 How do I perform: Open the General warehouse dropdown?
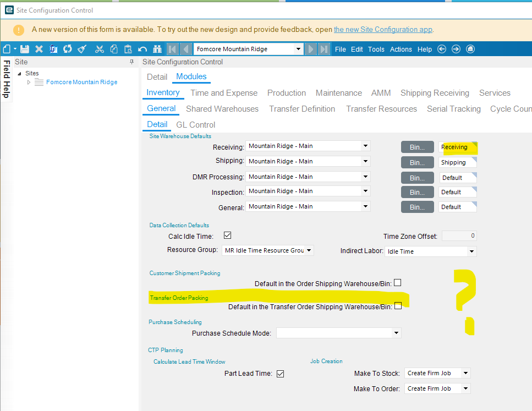tap(365, 206)
